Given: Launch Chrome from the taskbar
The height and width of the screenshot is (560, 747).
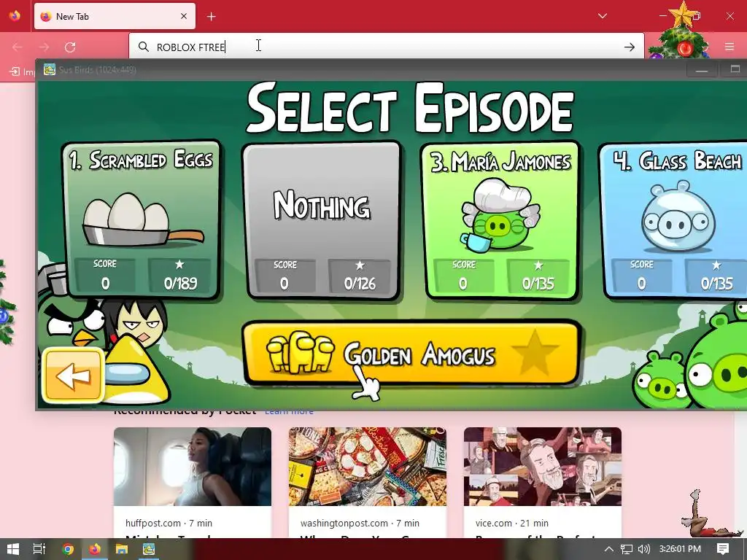Looking at the screenshot, I should (x=68, y=549).
